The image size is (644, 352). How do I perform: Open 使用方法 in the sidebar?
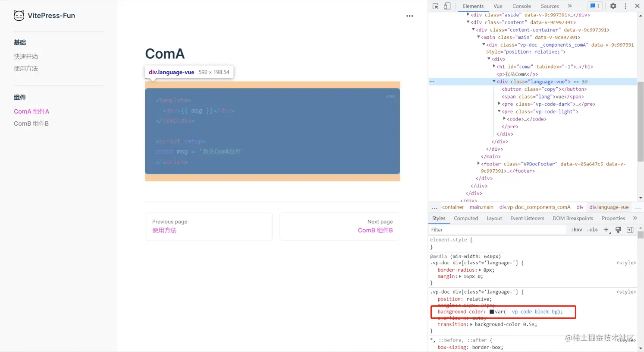click(x=26, y=69)
